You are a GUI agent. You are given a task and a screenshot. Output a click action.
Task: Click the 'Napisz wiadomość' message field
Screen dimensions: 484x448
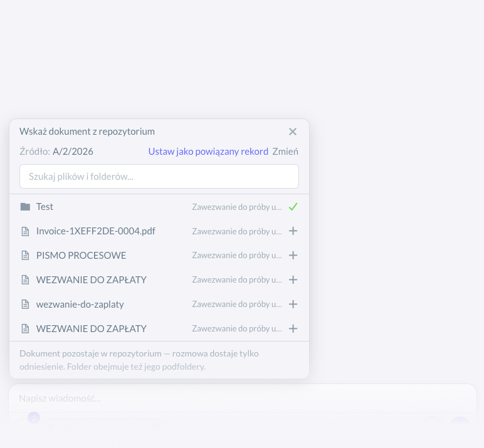coord(243,399)
